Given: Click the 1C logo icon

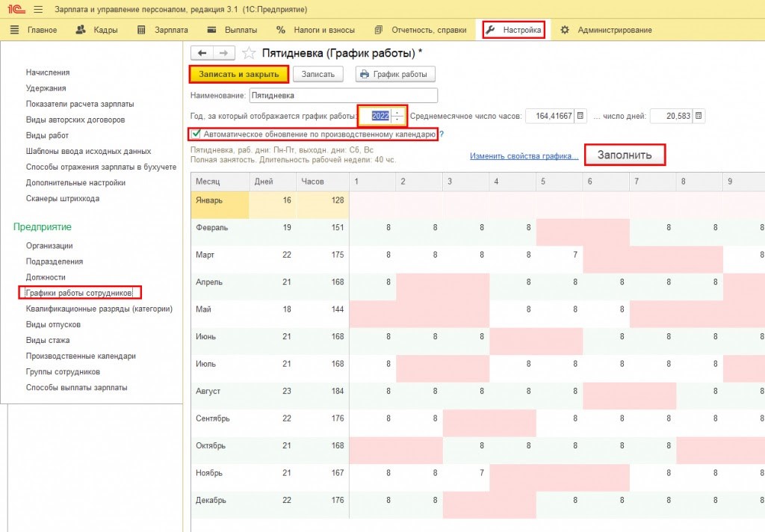Looking at the screenshot, I should pos(15,10).
